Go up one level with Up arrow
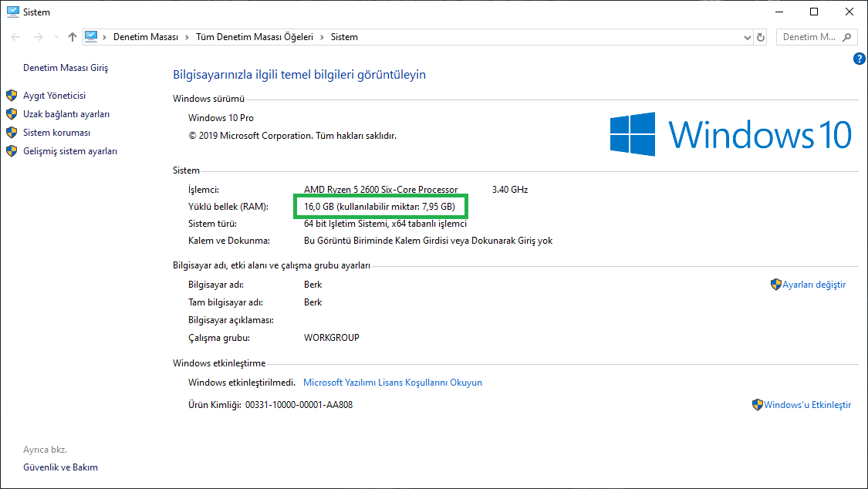868x489 pixels. 73,37
